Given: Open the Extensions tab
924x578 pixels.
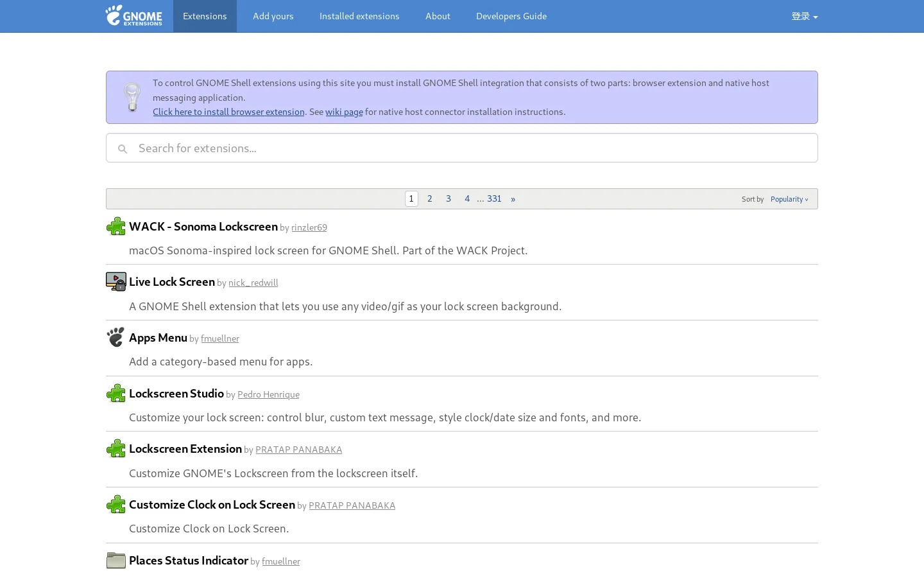Looking at the screenshot, I should coord(205,16).
